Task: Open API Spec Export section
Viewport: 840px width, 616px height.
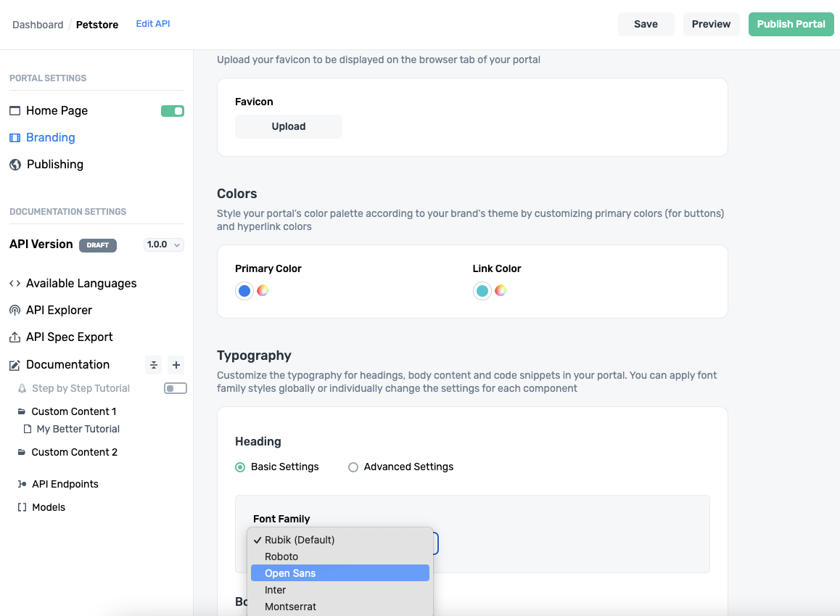Action: point(70,337)
